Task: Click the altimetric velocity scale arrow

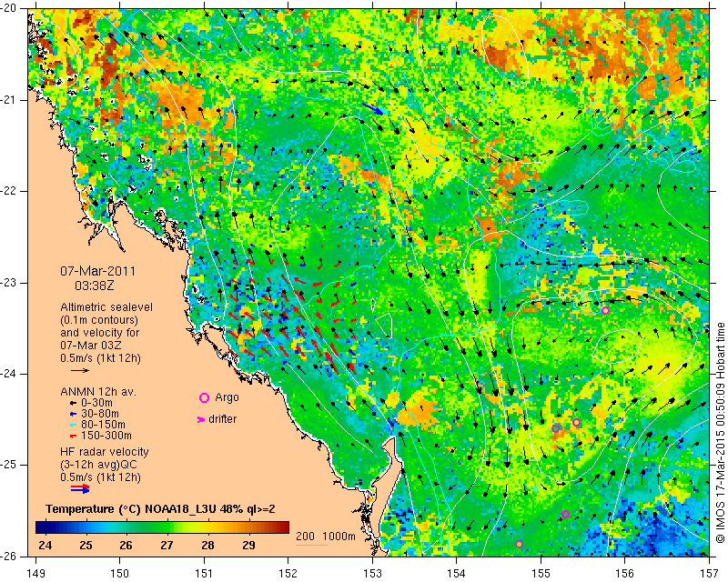Action: pyautogui.click(x=80, y=370)
